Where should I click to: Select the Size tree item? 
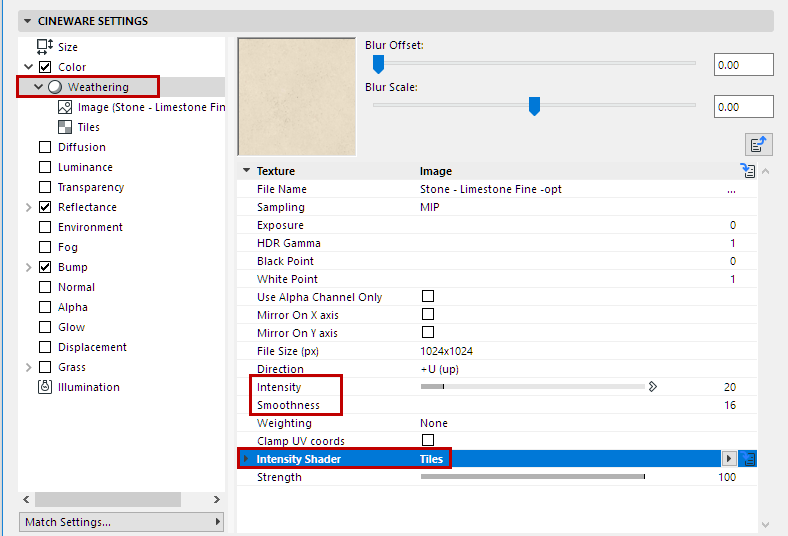click(67, 47)
